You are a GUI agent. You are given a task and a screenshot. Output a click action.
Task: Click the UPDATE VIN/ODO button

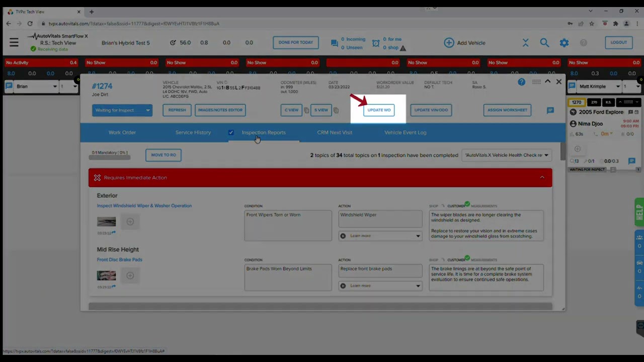431,110
